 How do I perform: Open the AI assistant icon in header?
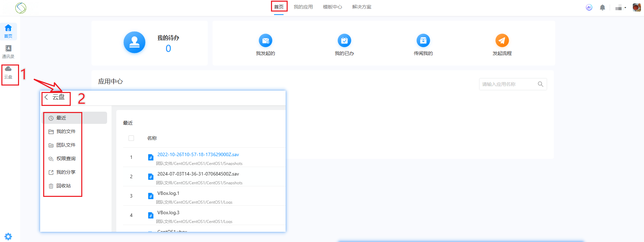pos(589,7)
